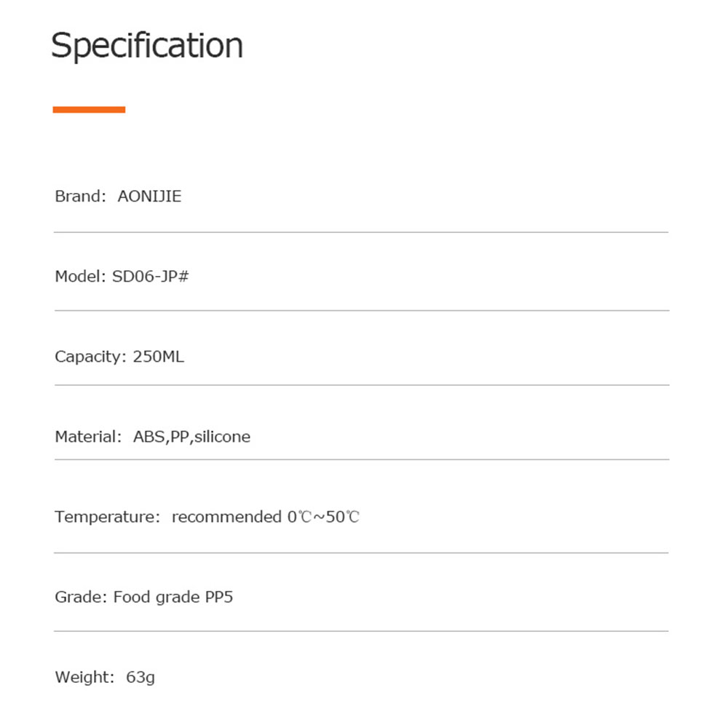Select the AONIJIE brand name text
The width and height of the screenshot is (728, 728).
pyautogui.click(x=149, y=197)
